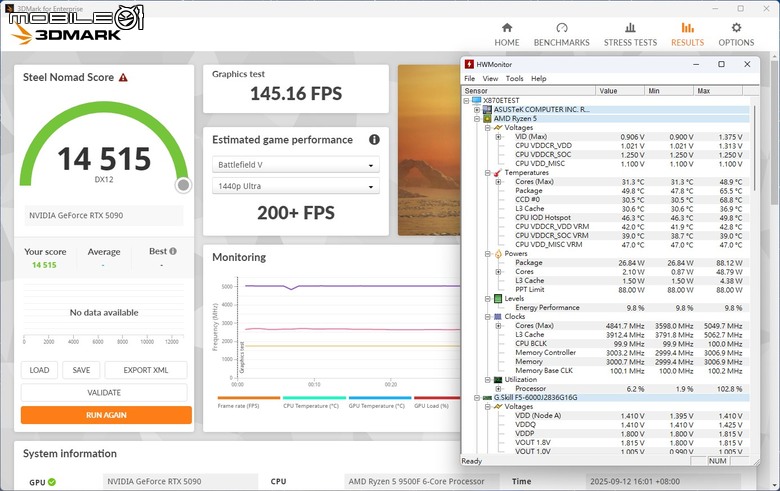The height and width of the screenshot is (491, 780).
Task: Click the Temperatures thermometer icon
Action: (498, 173)
